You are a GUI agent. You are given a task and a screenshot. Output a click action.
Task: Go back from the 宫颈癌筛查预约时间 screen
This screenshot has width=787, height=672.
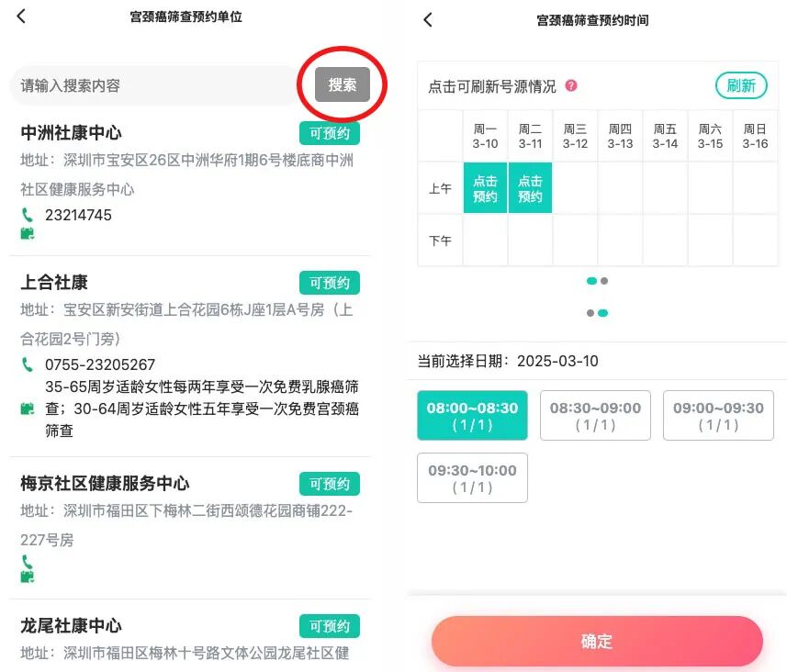[428, 19]
